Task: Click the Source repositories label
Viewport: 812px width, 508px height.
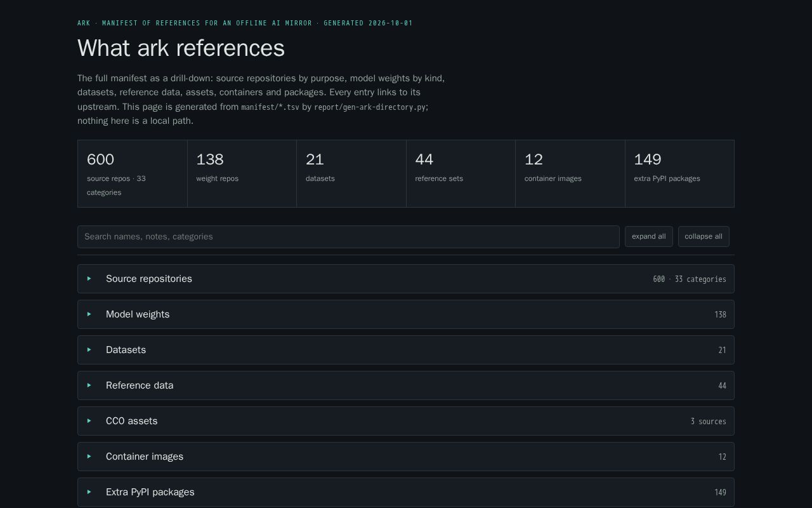Action: click(x=149, y=279)
